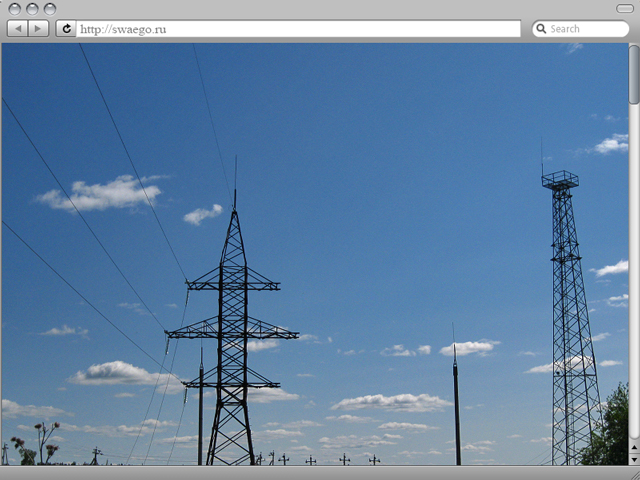The image size is (640, 480).
Task: Click the pill-shaped toolbar toggle button
Action: click(625, 9)
